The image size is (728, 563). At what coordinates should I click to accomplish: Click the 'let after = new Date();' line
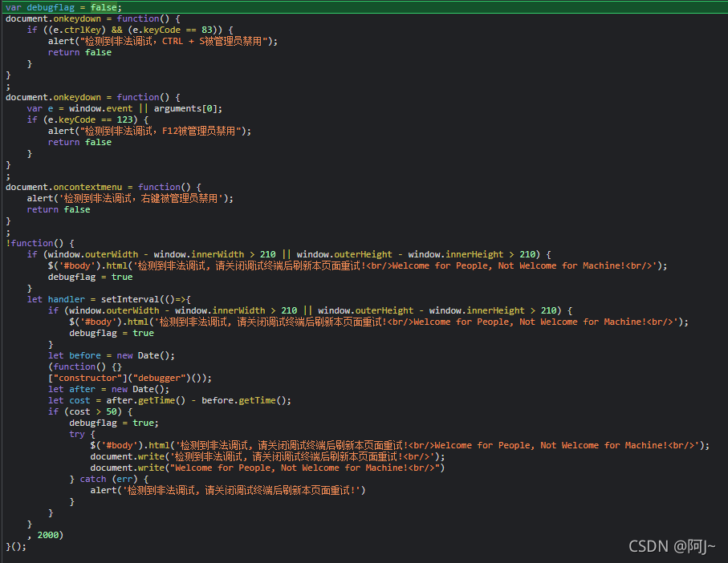click(108, 390)
